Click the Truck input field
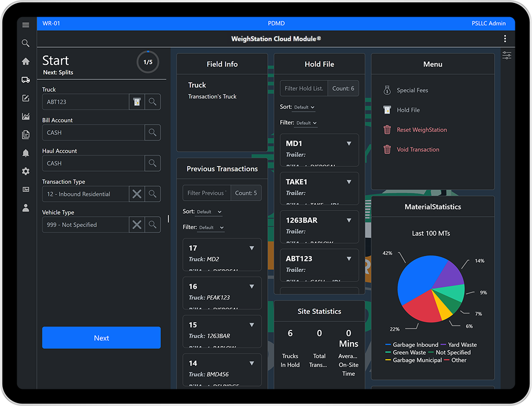This screenshot has height=406, width=532. click(x=86, y=102)
